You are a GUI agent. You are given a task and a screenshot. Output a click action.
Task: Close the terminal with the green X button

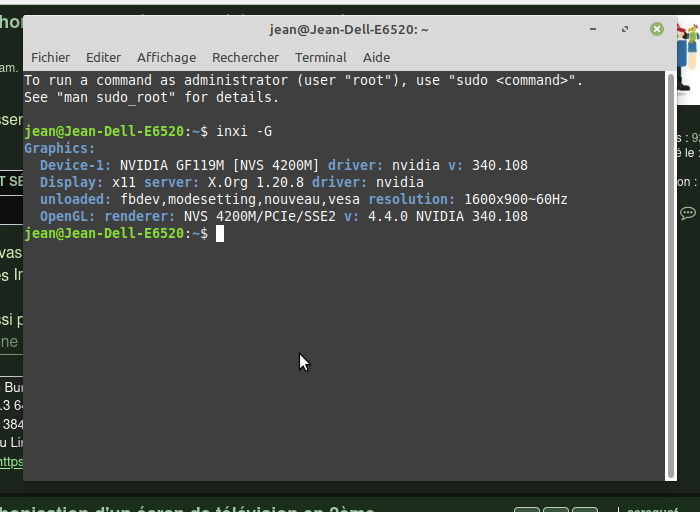point(657,30)
